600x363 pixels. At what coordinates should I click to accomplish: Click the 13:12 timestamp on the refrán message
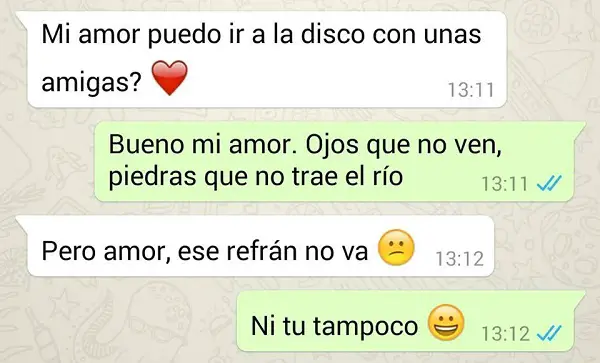460,259
